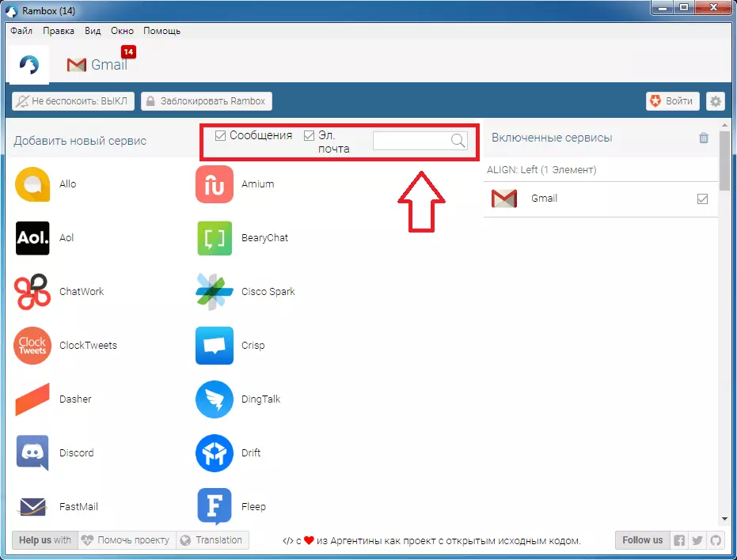Open the Rambox home tab icon
This screenshot has width=737, height=560.
tap(29, 65)
